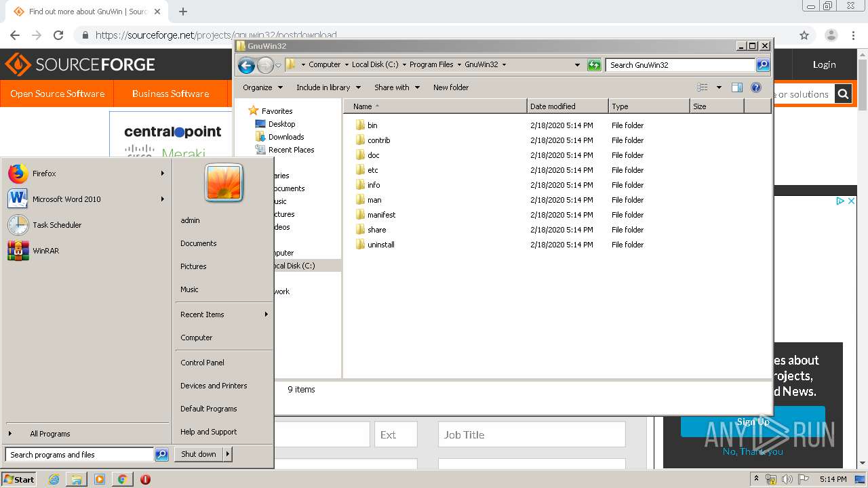
Task: Open Internet Explorer from taskbar
Action: click(x=55, y=479)
